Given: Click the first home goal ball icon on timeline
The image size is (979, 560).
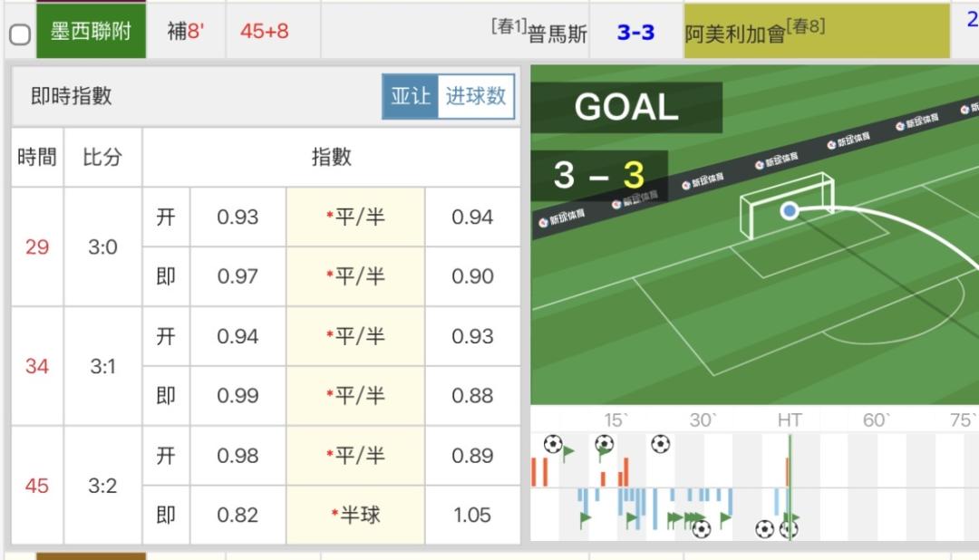Looking at the screenshot, I should [553, 444].
